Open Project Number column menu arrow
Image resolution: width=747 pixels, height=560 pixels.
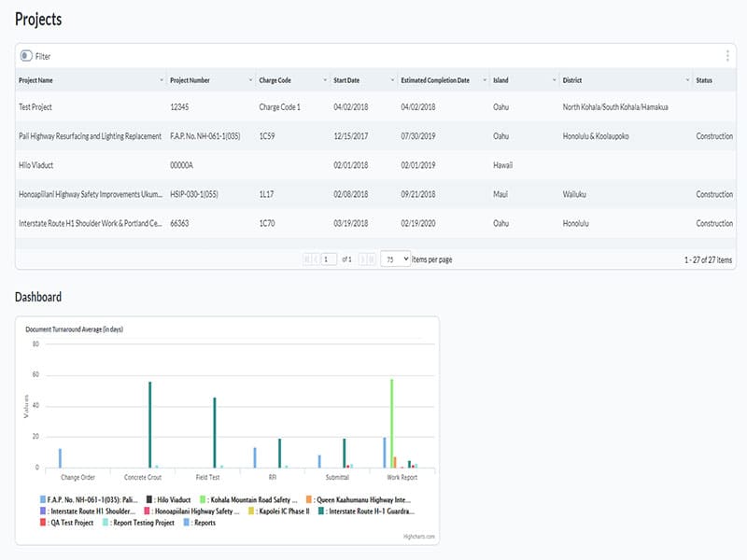(x=249, y=80)
